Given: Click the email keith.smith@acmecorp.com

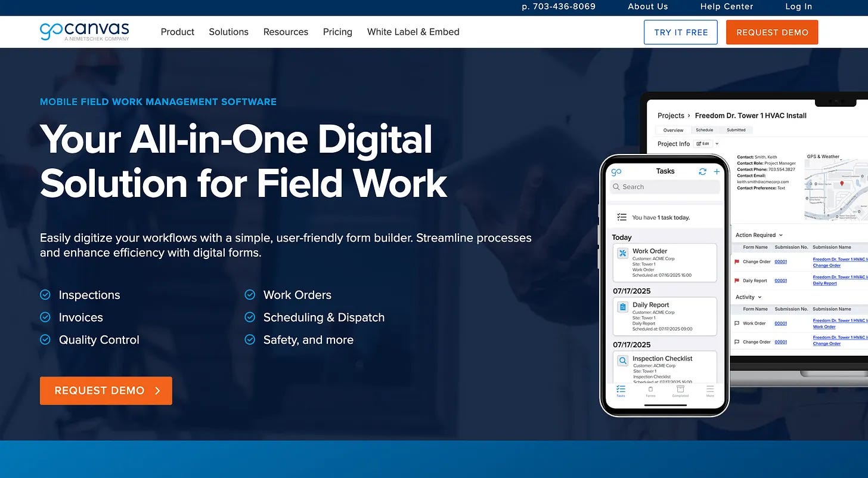Looking at the screenshot, I should [762, 182].
